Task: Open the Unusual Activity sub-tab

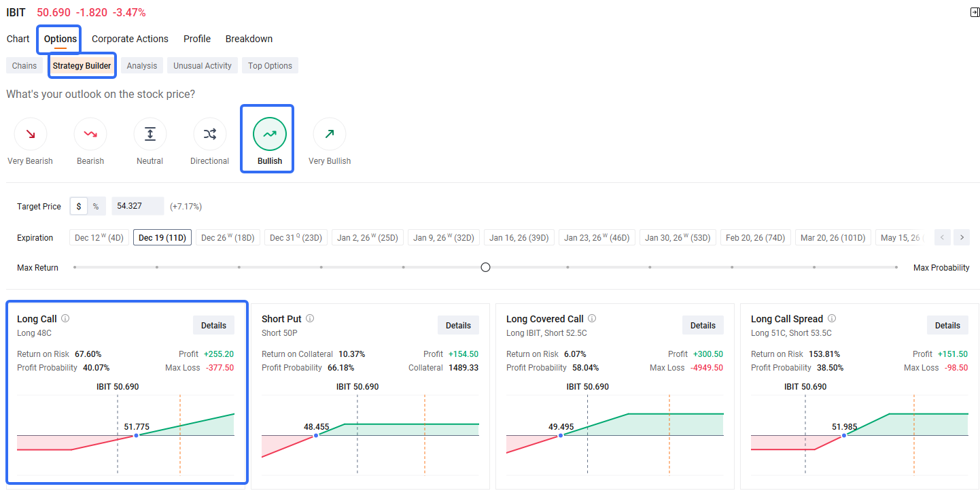Action: [203, 66]
